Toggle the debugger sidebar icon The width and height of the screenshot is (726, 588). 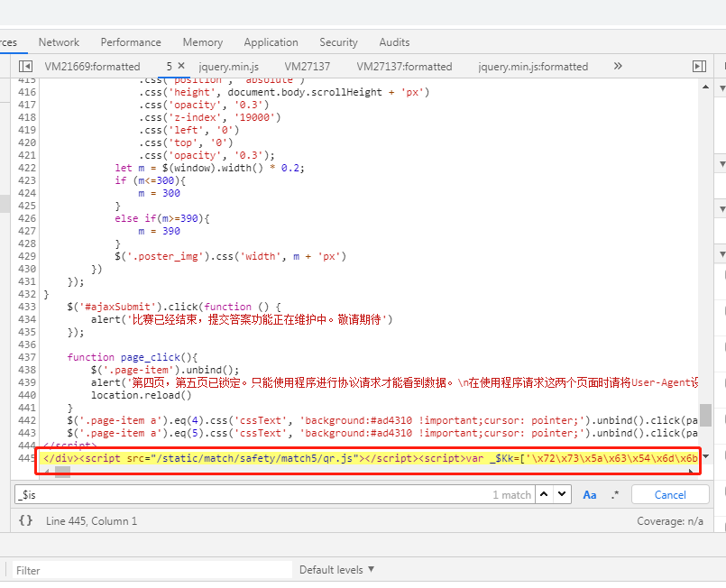pos(698,66)
